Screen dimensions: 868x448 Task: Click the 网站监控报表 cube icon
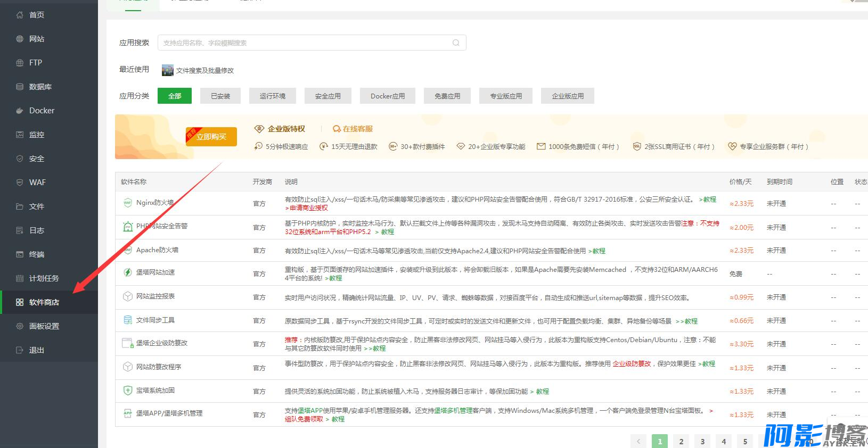(x=128, y=296)
